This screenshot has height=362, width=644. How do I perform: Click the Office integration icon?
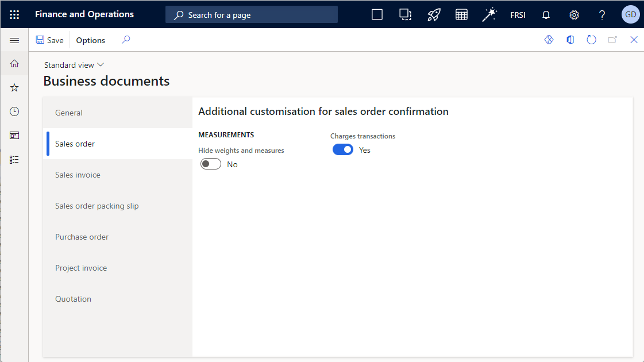(x=570, y=40)
